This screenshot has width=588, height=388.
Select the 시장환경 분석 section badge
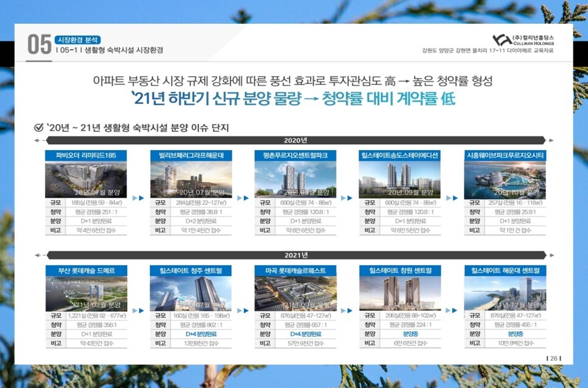click(78, 40)
